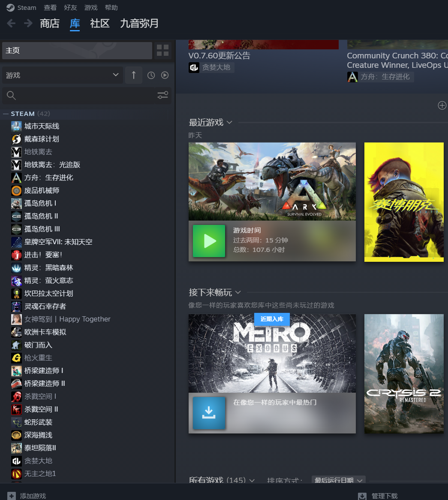Switch to the 库 tab

pyautogui.click(x=75, y=23)
